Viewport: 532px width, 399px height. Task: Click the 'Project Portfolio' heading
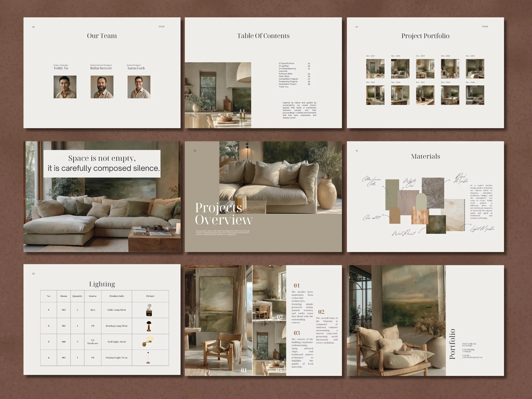coord(425,36)
